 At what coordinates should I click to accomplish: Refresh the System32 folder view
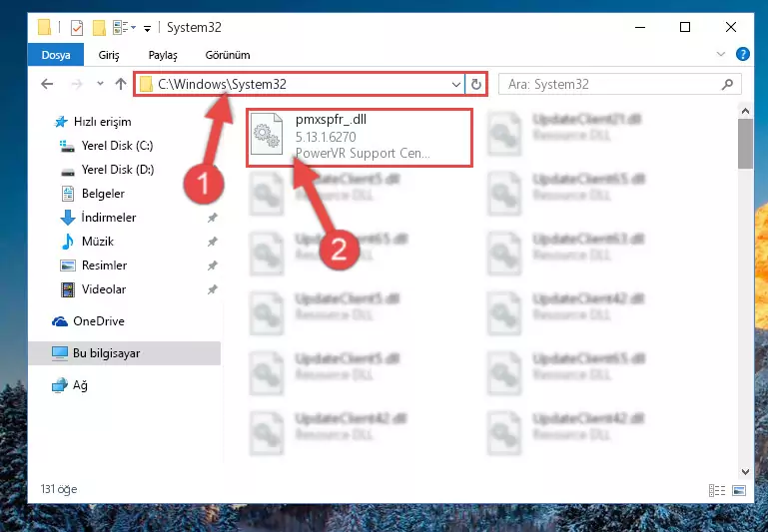click(475, 84)
